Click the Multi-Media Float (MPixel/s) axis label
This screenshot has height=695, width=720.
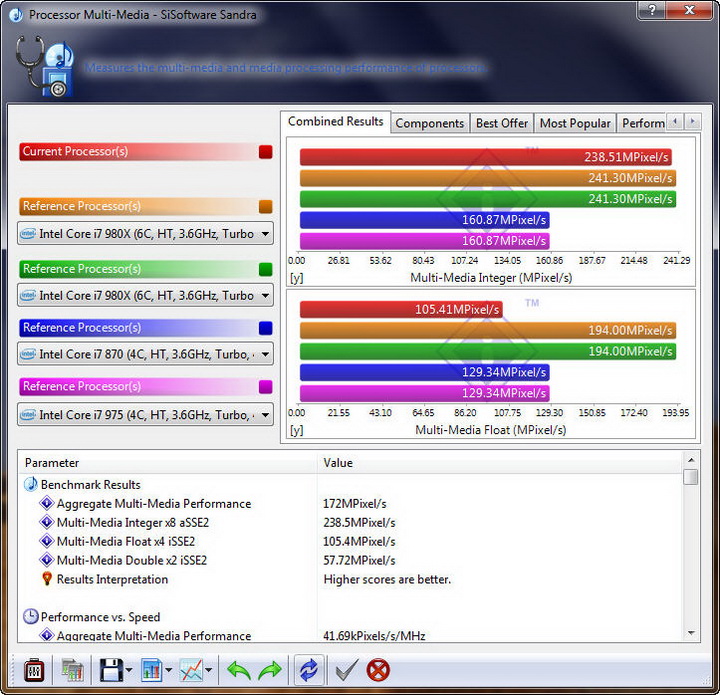[x=490, y=430]
